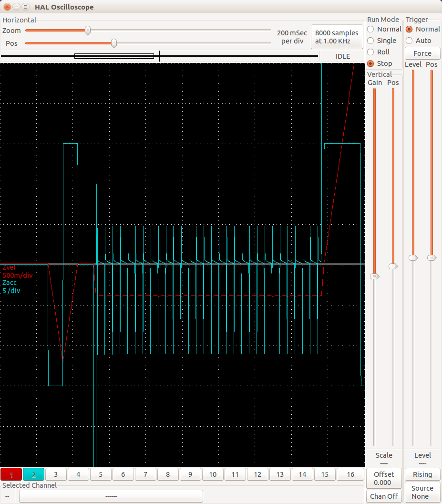Enable channel 9

[x=190, y=474]
